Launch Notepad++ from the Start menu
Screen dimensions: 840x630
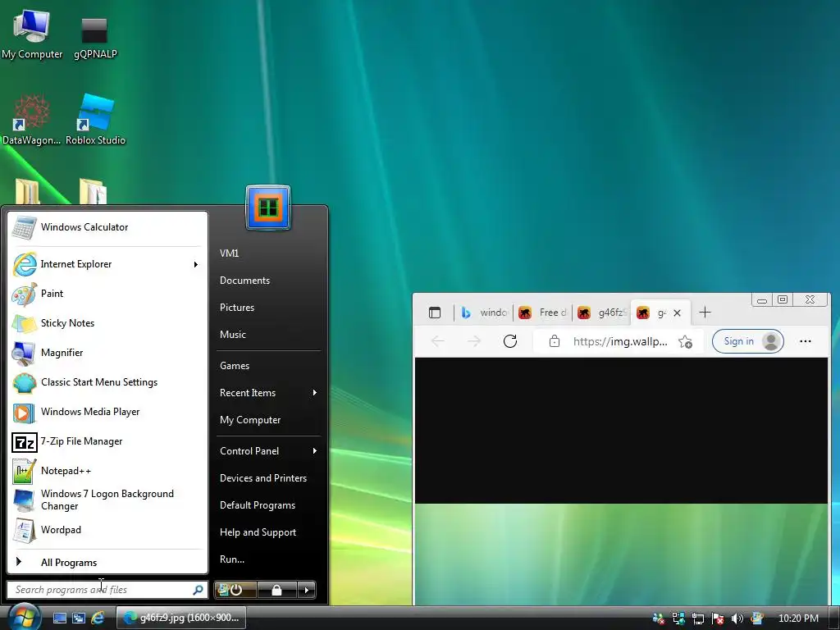point(107,471)
